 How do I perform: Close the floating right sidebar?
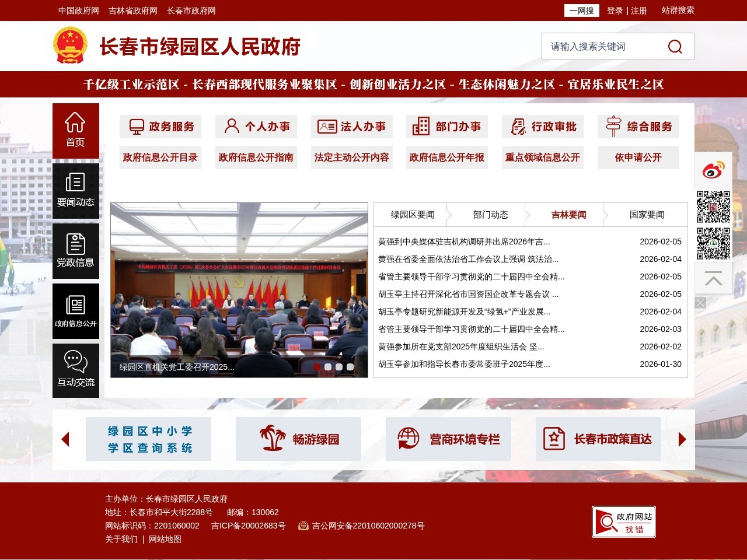click(x=700, y=303)
